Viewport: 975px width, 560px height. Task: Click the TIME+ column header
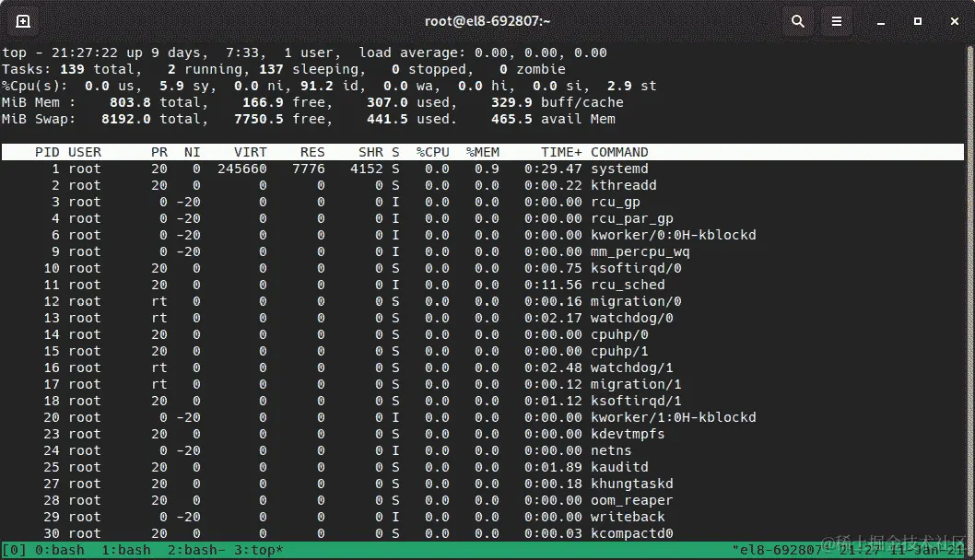point(561,152)
